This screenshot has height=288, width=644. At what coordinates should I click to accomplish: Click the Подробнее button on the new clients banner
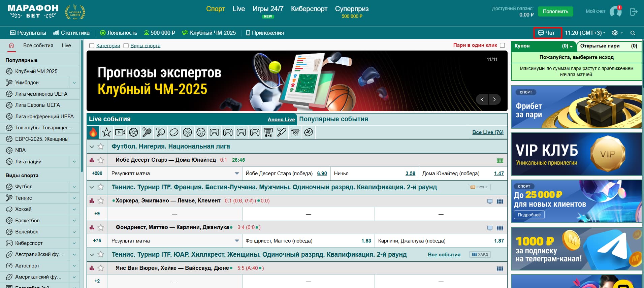[529, 215]
